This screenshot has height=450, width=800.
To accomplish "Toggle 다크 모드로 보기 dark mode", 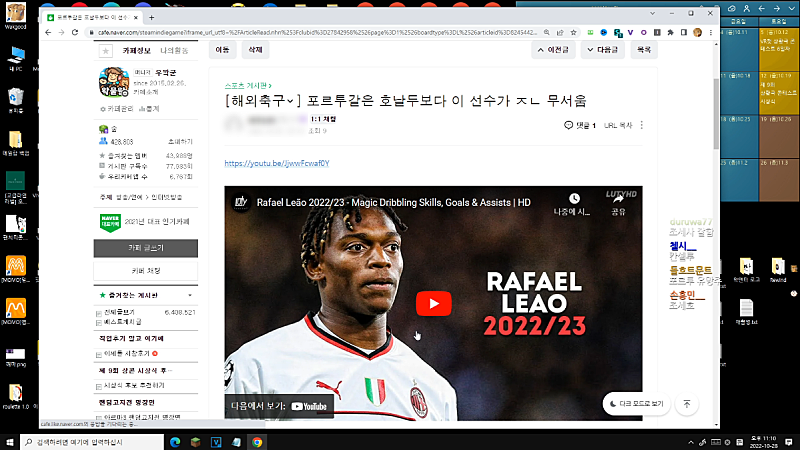I will point(636,404).
